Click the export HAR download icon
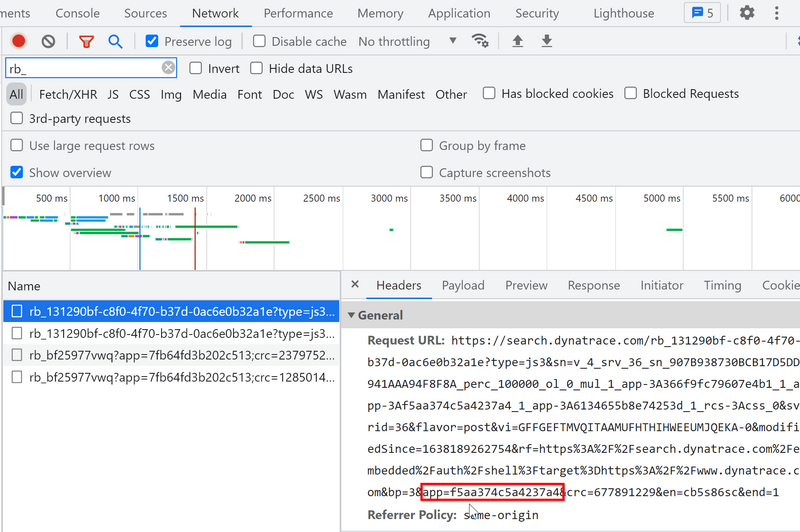 [x=547, y=41]
